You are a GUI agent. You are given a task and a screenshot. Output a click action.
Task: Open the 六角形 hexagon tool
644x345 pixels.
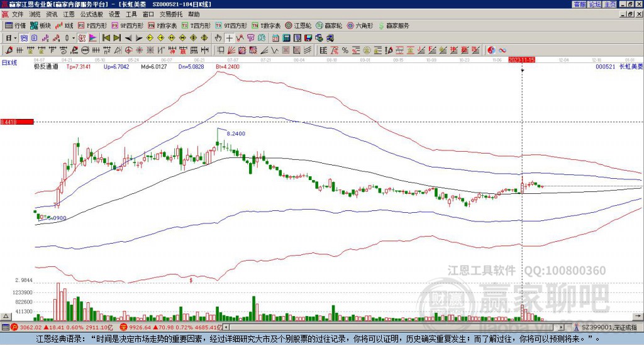click(360, 25)
